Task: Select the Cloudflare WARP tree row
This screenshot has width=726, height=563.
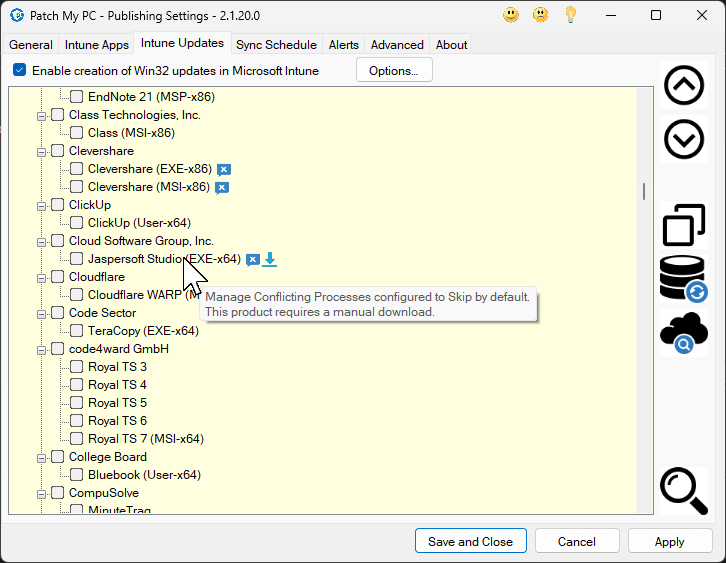Action: click(144, 294)
